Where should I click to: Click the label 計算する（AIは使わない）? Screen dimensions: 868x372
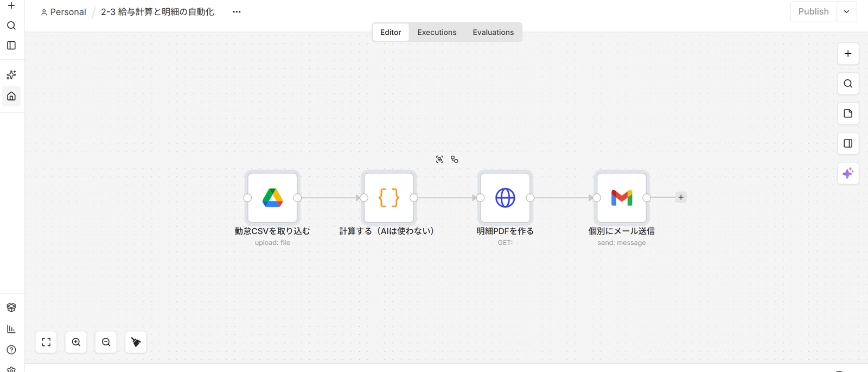[x=387, y=231]
